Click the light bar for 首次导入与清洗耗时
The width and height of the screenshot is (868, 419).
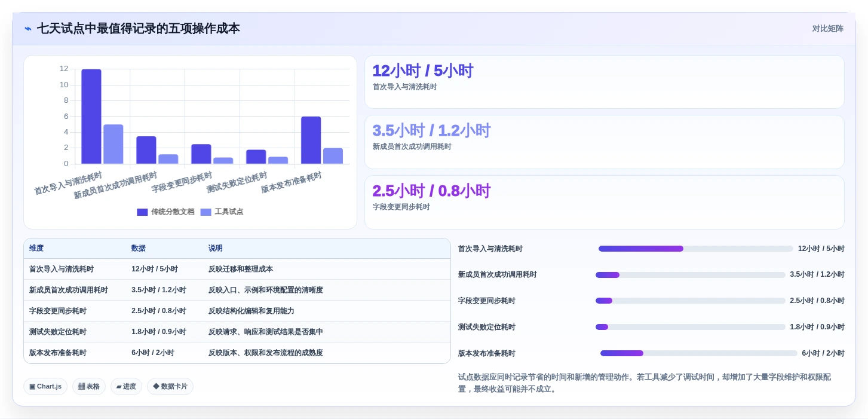(114, 144)
